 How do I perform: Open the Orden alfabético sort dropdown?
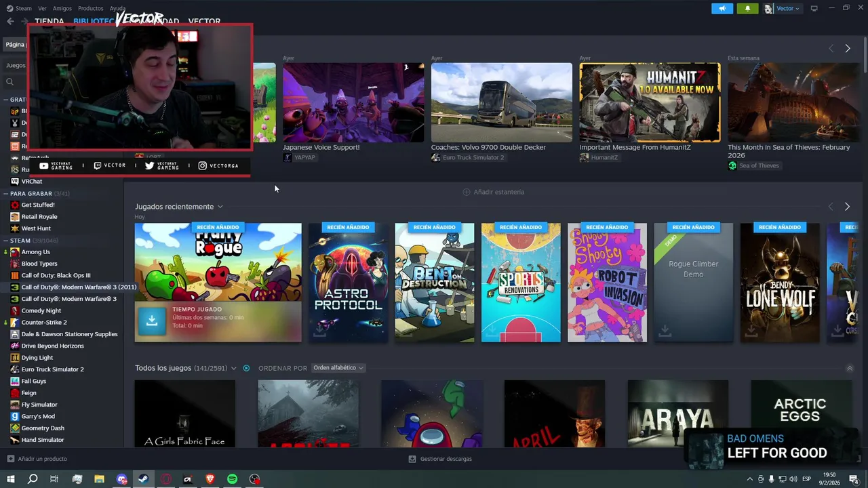(338, 368)
